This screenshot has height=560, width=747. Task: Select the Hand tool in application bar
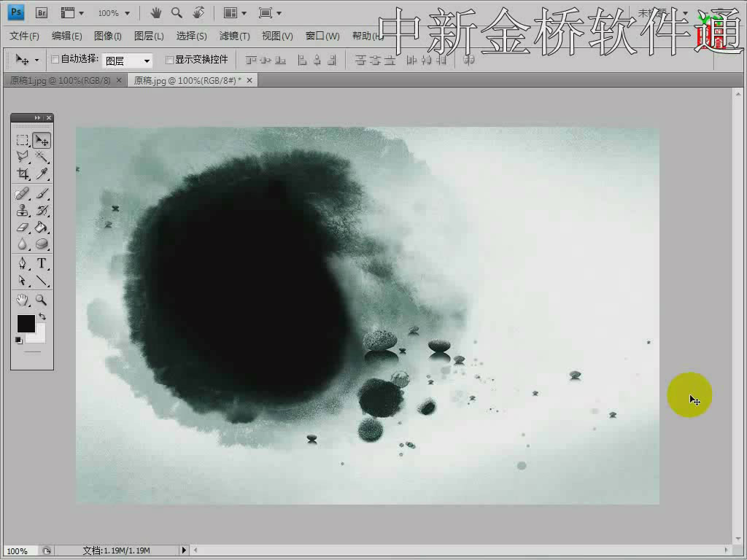(156, 13)
